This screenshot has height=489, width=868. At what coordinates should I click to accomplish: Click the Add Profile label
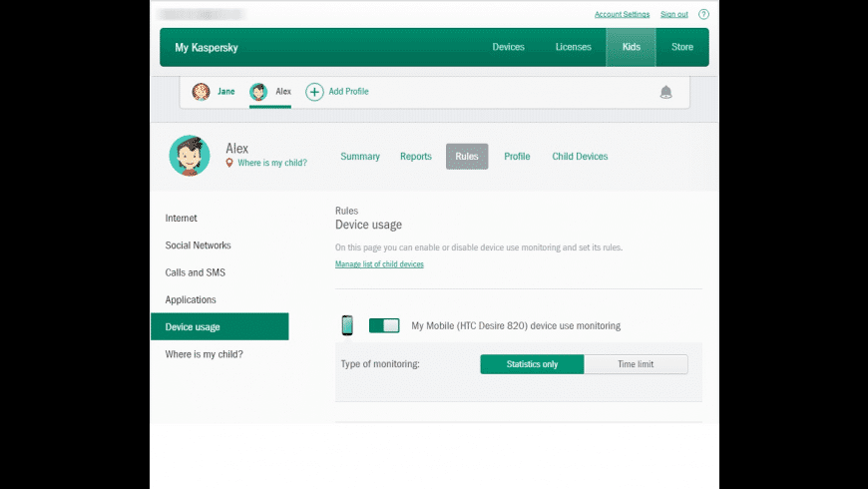point(348,92)
